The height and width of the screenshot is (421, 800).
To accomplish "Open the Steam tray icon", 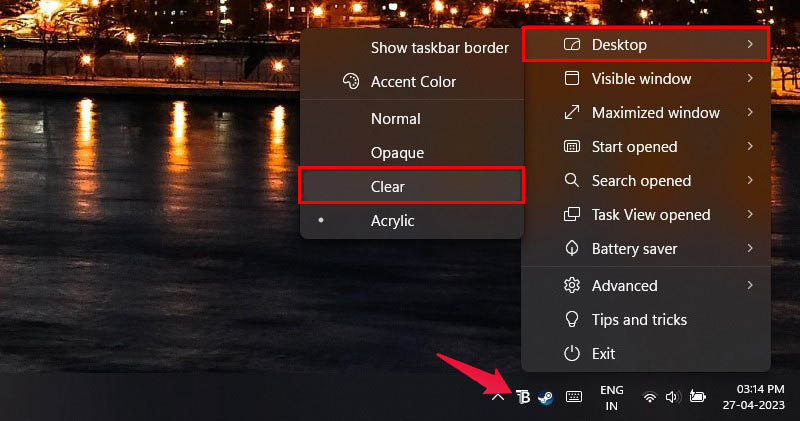I will click(x=545, y=397).
